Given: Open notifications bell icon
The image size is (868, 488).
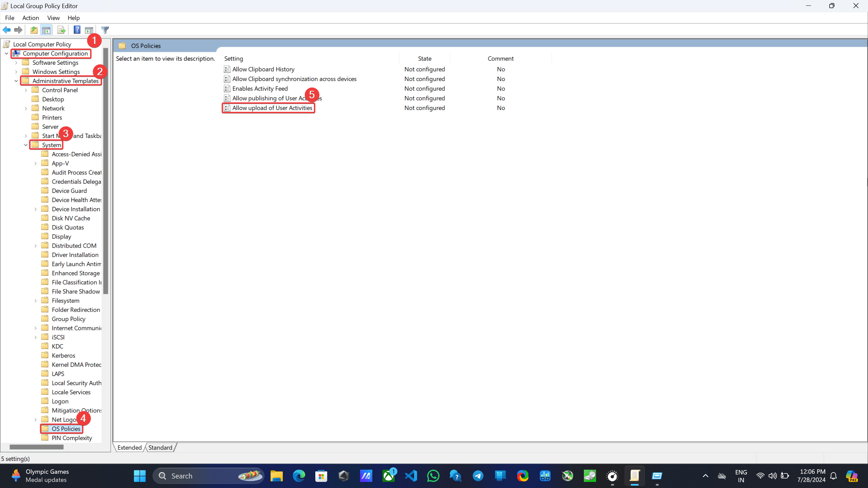Looking at the screenshot, I should point(834,476).
